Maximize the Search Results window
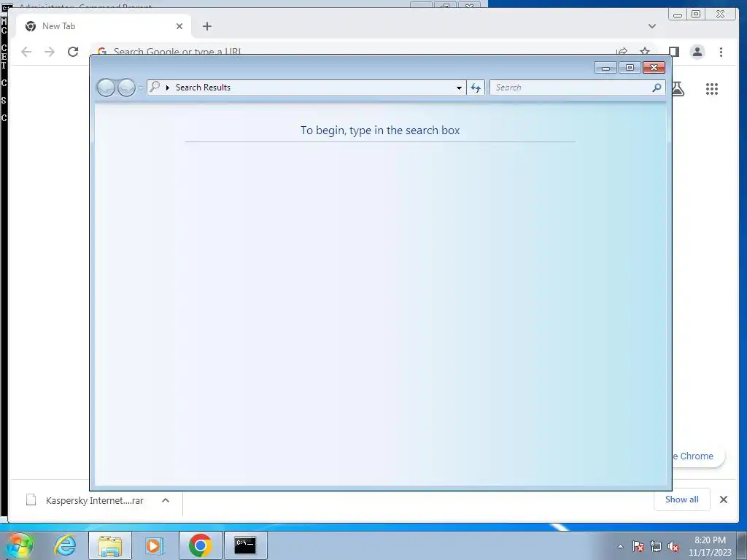The width and height of the screenshot is (747, 560). click(630, 68)
